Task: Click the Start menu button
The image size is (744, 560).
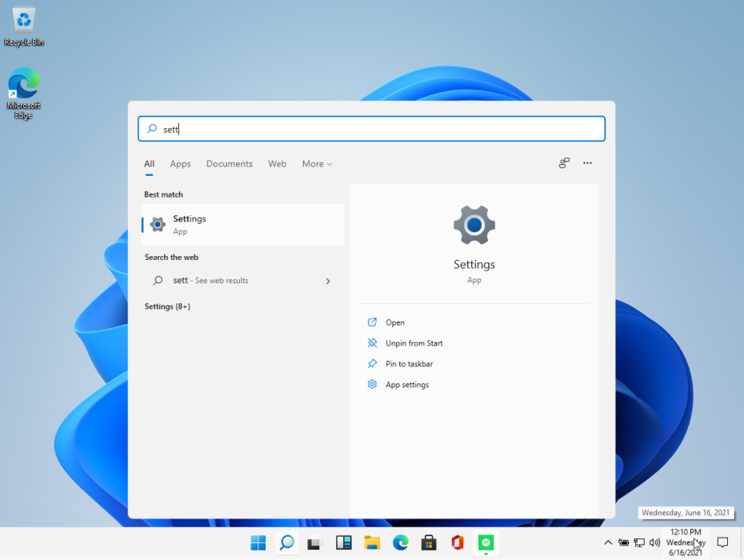Action: coord(258,542)
